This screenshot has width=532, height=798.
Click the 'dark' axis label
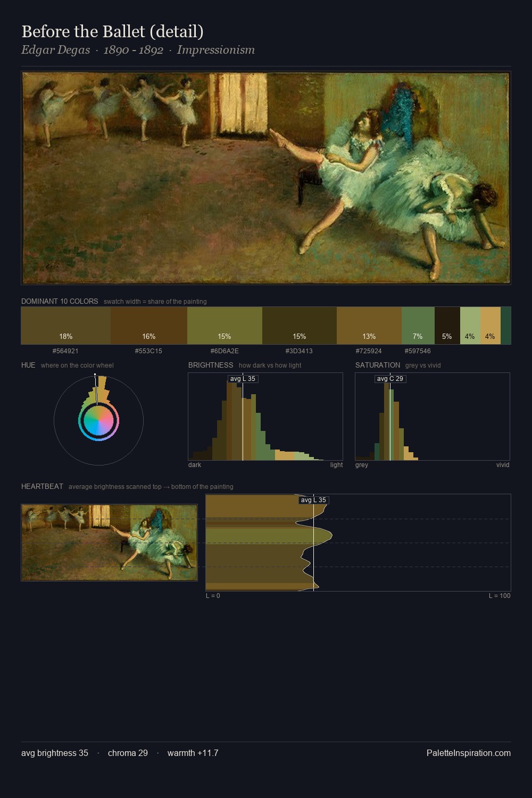pos(195,465)
